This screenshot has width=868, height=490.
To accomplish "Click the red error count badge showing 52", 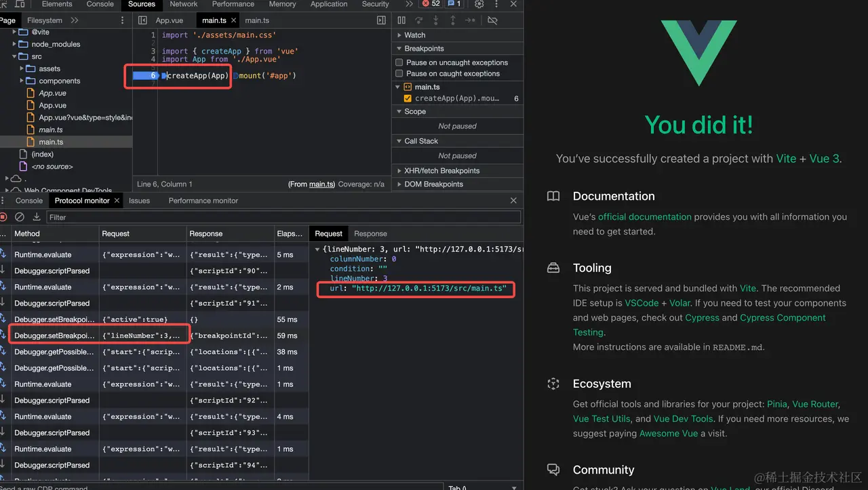I will [431, 4].
